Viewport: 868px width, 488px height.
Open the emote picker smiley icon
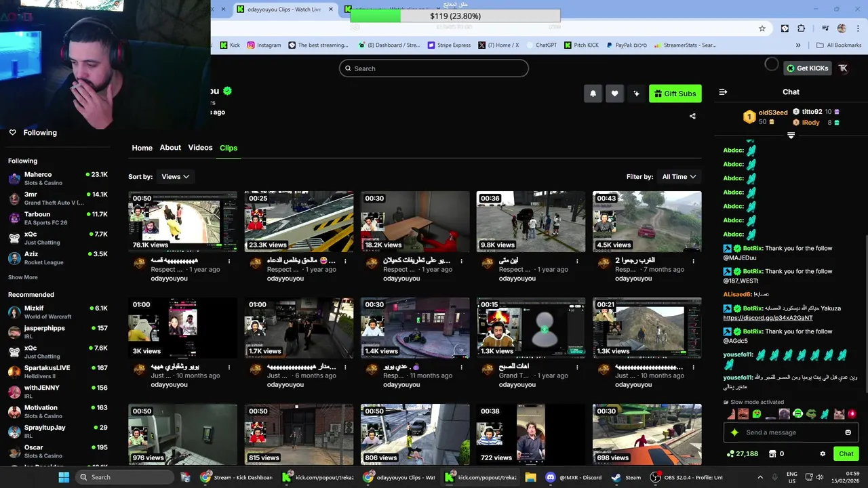(x=848, y=432)
